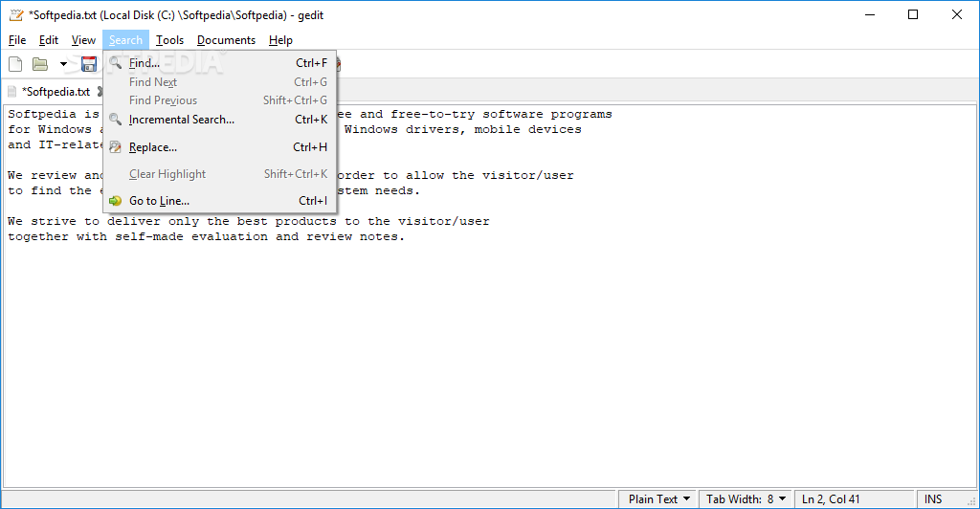Open the View menu
Screen dimensions: 980x509
83,40
